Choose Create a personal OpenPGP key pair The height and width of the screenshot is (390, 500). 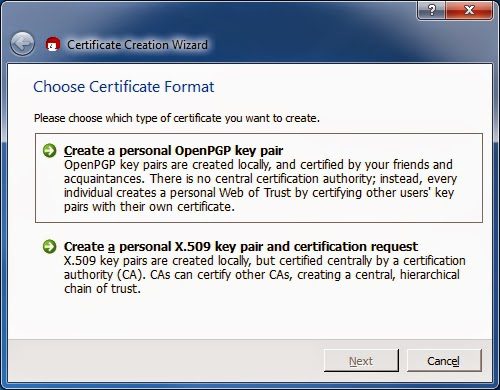[259, 178]
